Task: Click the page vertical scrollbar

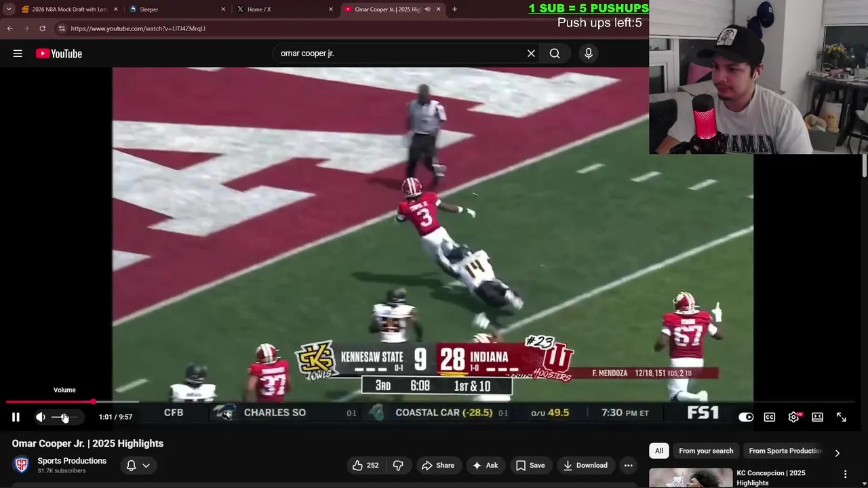Action: coord(865,166)
